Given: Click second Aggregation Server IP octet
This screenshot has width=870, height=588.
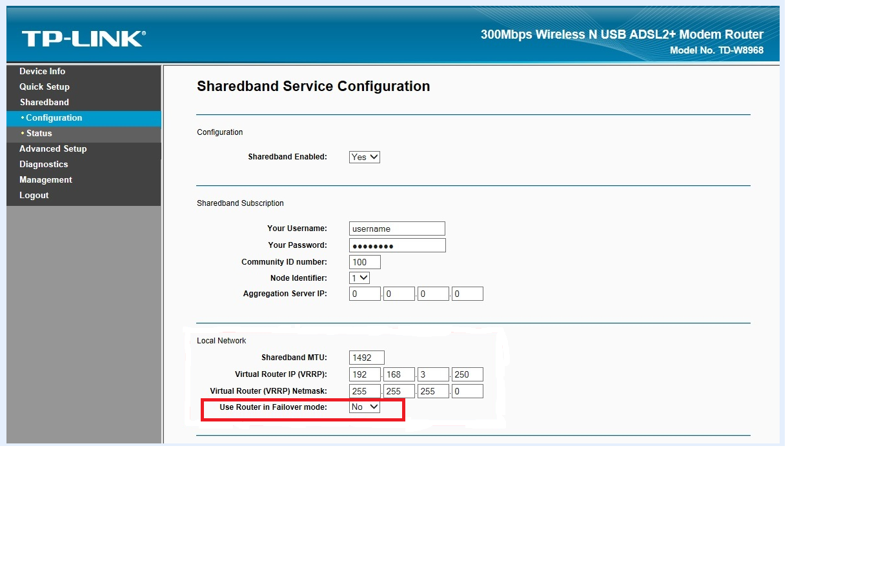Looking at the screenshot, I should click(x=399, y=294).
